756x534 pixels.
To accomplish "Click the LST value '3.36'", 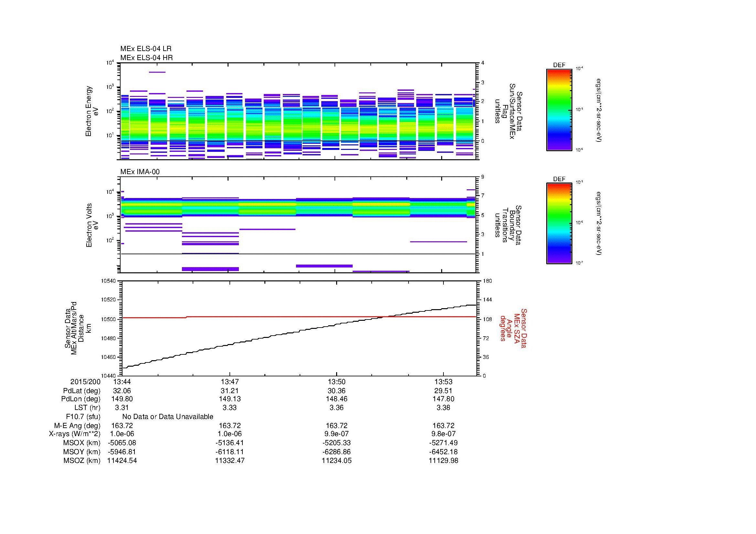I will [336, 407].
